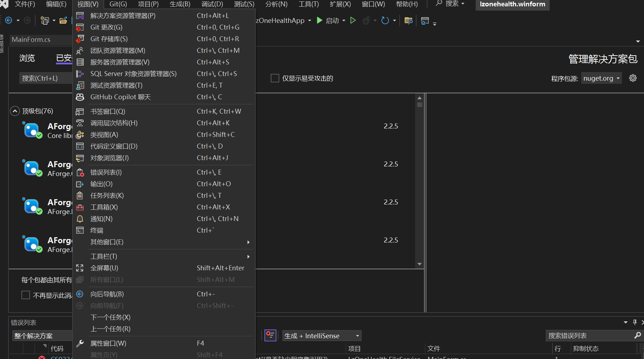Click the 抑制状态 column header
644x359 pixels.
(586, 348)
